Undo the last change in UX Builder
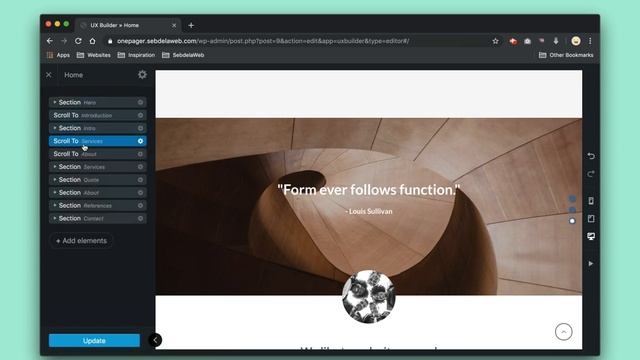 591,156
